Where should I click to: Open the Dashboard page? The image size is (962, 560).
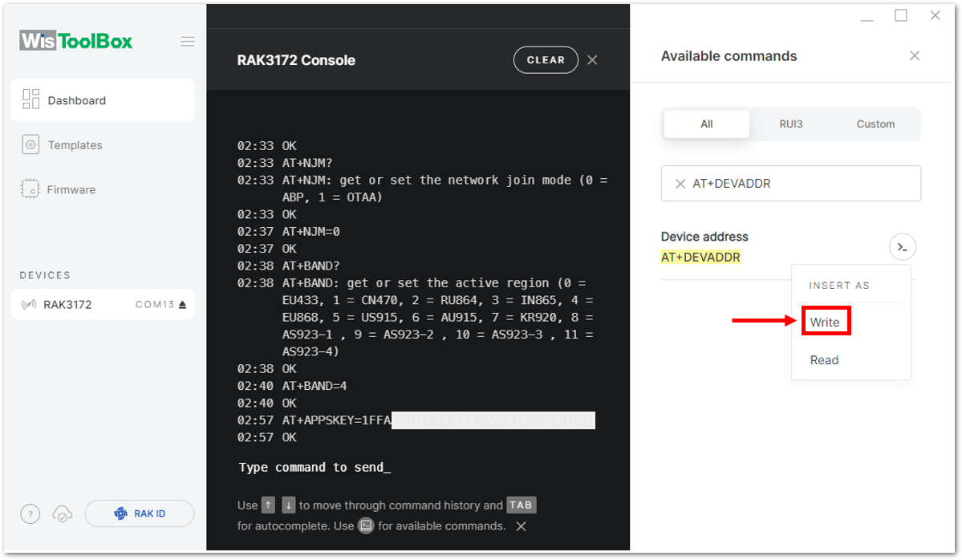(103, 100)
